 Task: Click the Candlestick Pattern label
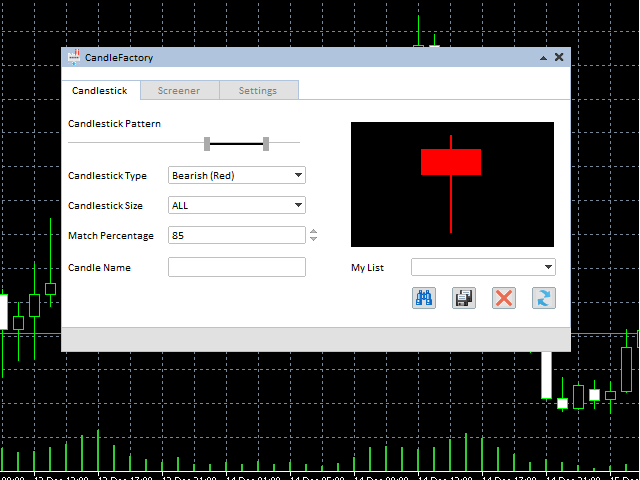click(x=114, y=124)
